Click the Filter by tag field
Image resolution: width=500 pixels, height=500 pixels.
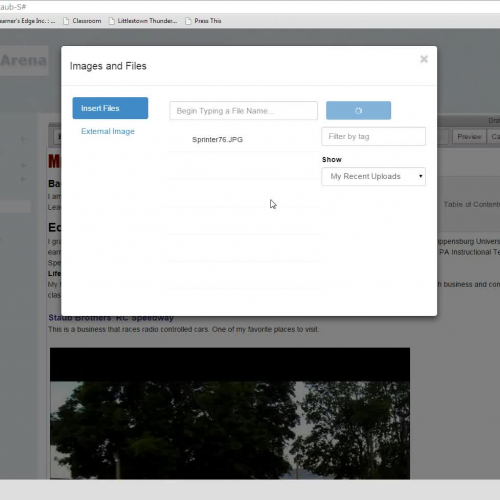point(373,136)
